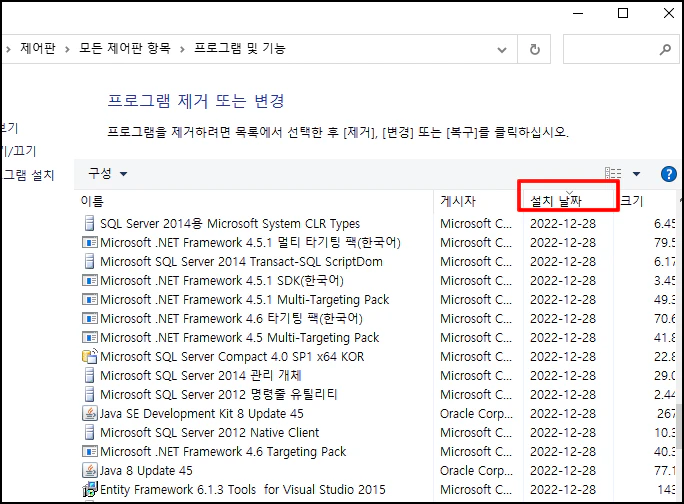Screen dimensions: 684x504
Task: Select Microsoft .NET Framework 4.5 Multi-Targeting Pack
Action: pyautogui.click(x=239, y=337)
